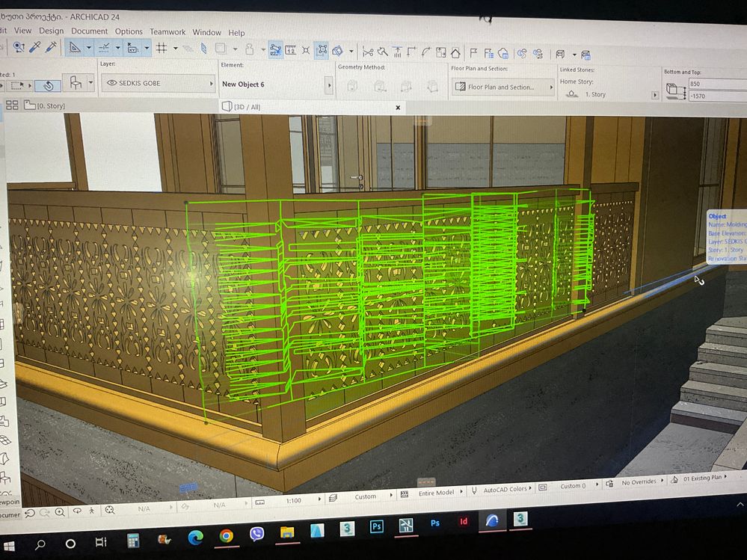
Task: Switch to the 0. Story tab
Action: (46, 105)
